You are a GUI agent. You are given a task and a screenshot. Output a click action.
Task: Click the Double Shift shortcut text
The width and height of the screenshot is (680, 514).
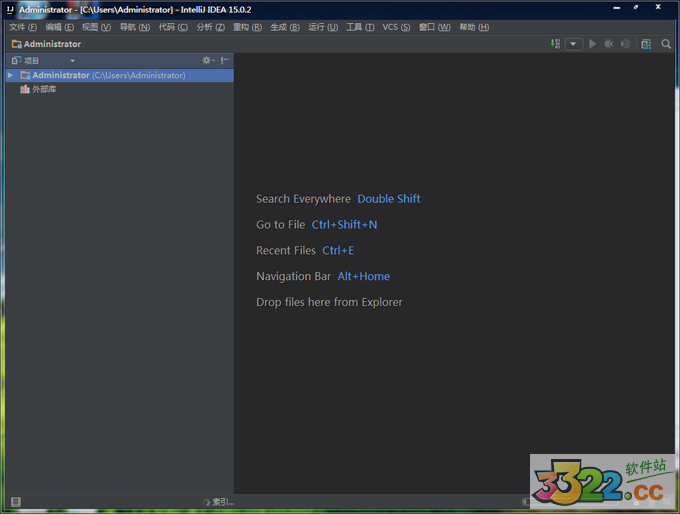click(x=389, y=199)
